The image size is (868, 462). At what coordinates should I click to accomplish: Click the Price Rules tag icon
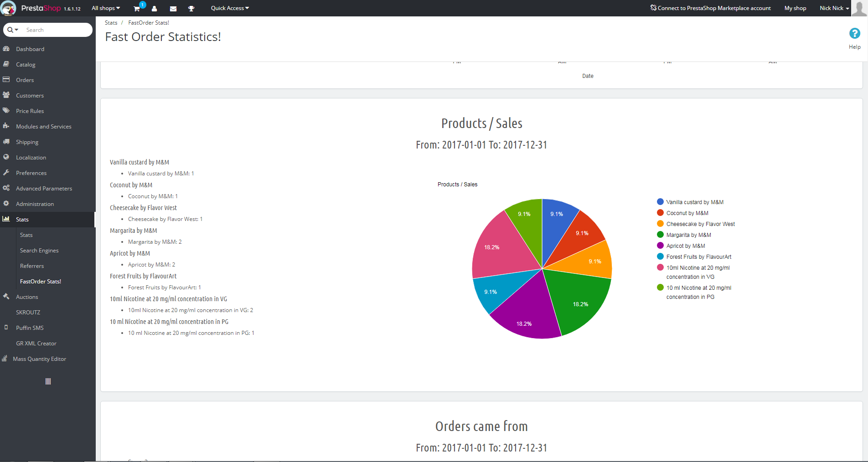point(6,111)
